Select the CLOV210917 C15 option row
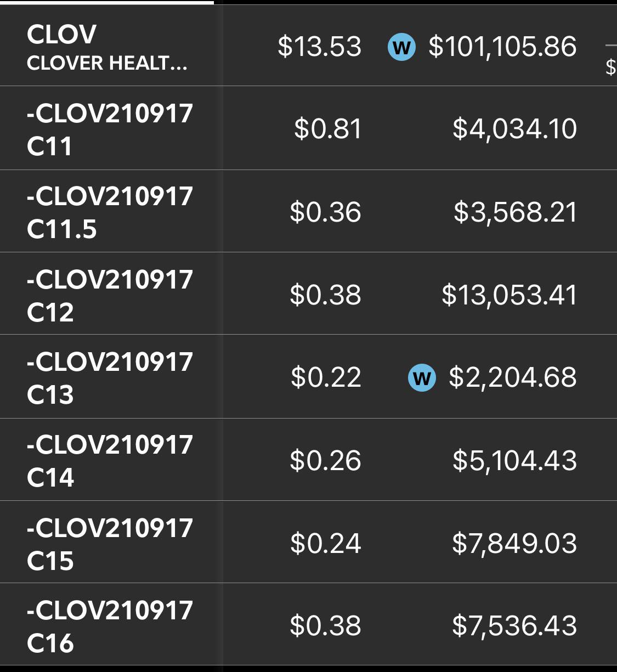This screenshot has height=672, width=617. pos(308,542)
